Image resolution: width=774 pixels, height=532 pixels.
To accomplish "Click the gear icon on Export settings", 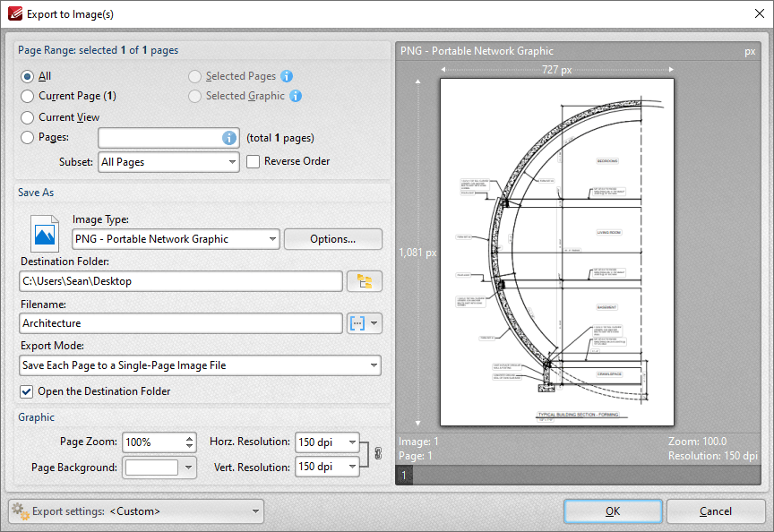I will click(x=20, y=511).
